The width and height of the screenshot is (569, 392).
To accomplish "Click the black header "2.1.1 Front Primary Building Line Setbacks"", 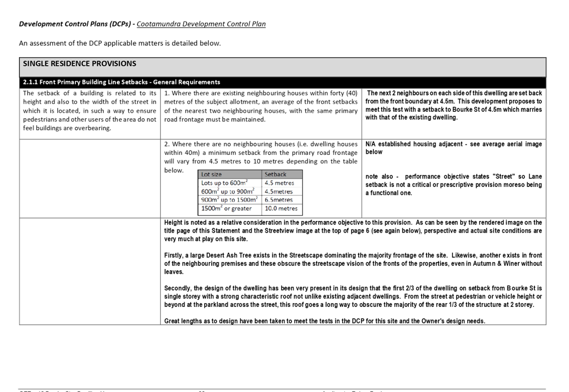I will coord(121,82).
